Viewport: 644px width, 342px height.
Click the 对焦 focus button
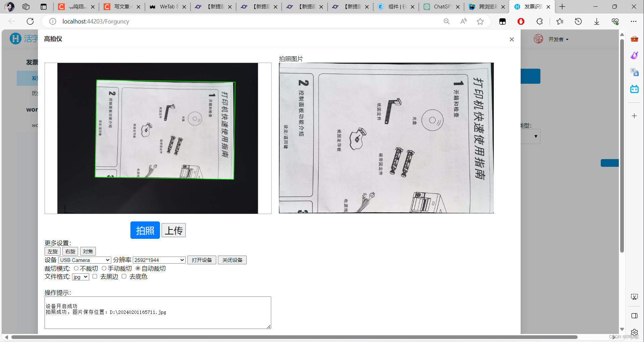point(88,251)
